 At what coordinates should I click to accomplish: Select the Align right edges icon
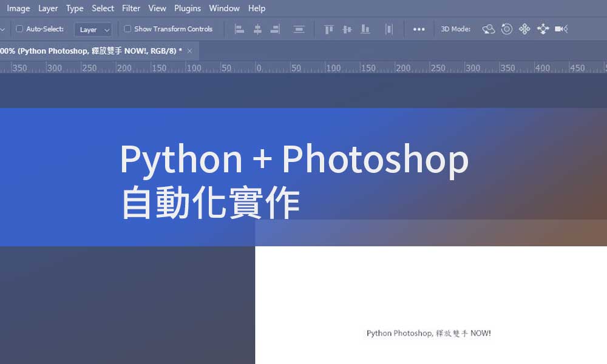274,29
